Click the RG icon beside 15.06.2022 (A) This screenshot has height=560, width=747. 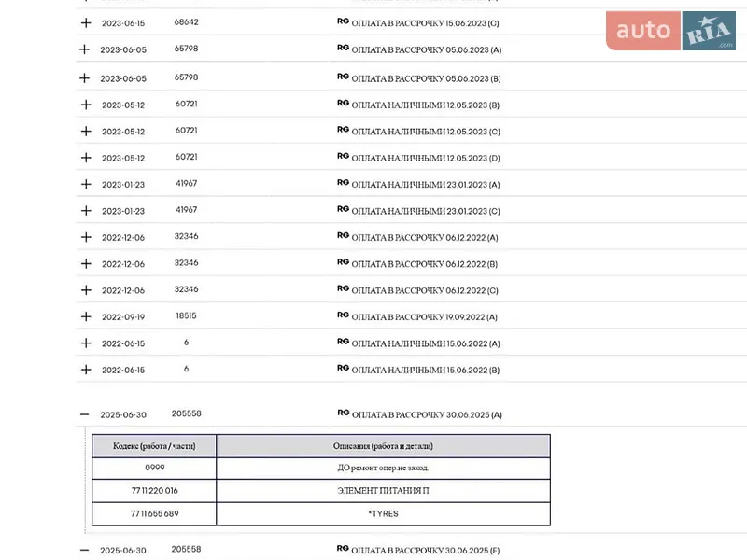pyautogui.click(x=343, y=342)
